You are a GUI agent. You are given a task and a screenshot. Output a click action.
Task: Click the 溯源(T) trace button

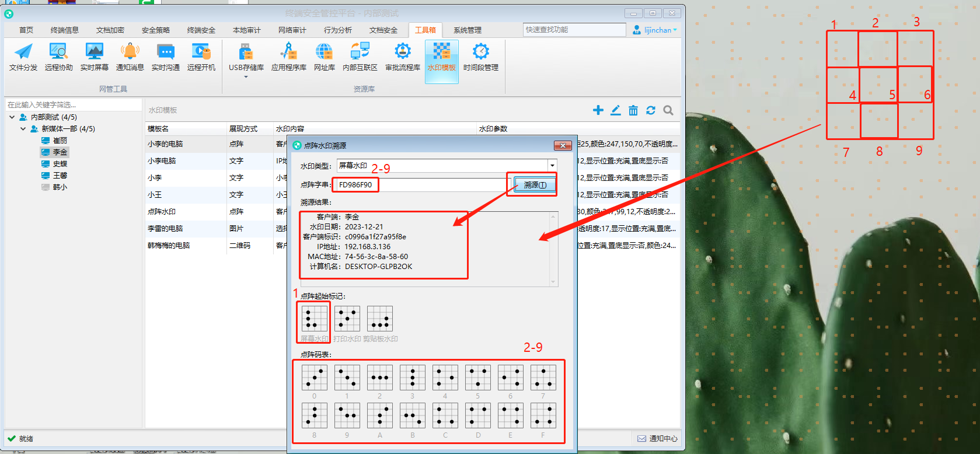535,185
